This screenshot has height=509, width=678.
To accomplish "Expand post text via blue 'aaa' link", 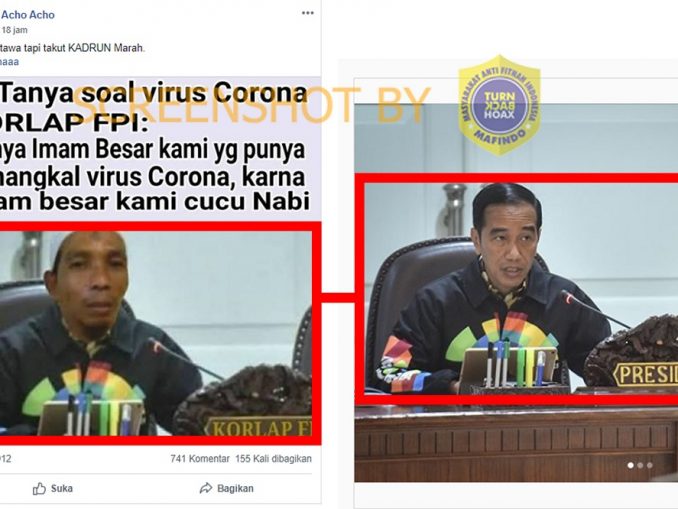I will (10, 62).
